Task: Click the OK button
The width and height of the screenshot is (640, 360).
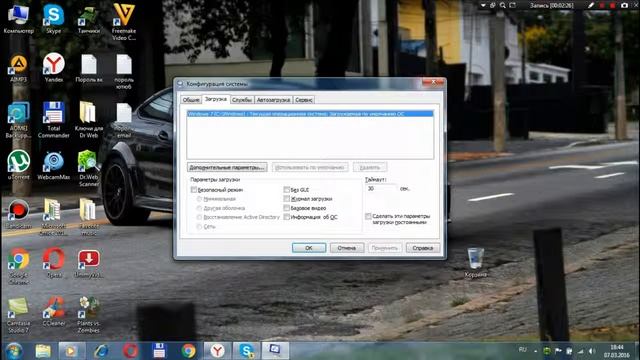Action: 309,248
